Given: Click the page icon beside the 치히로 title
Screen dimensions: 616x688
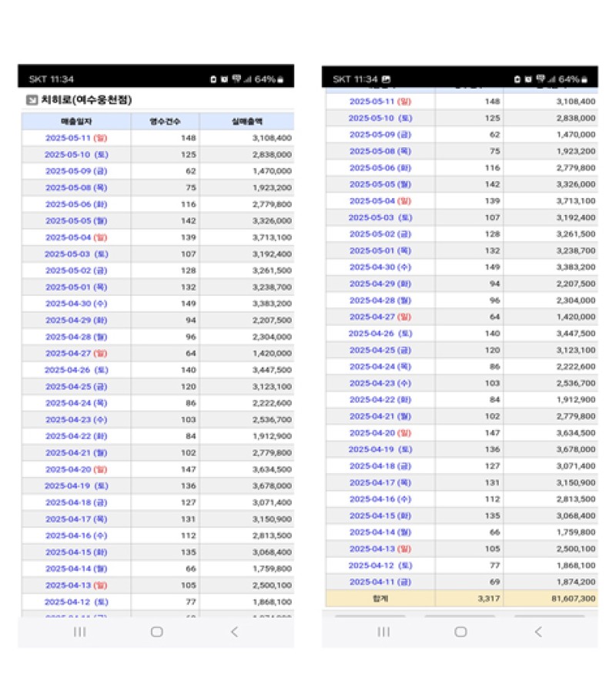Looking at the screenshot, I should pos(32,100).
